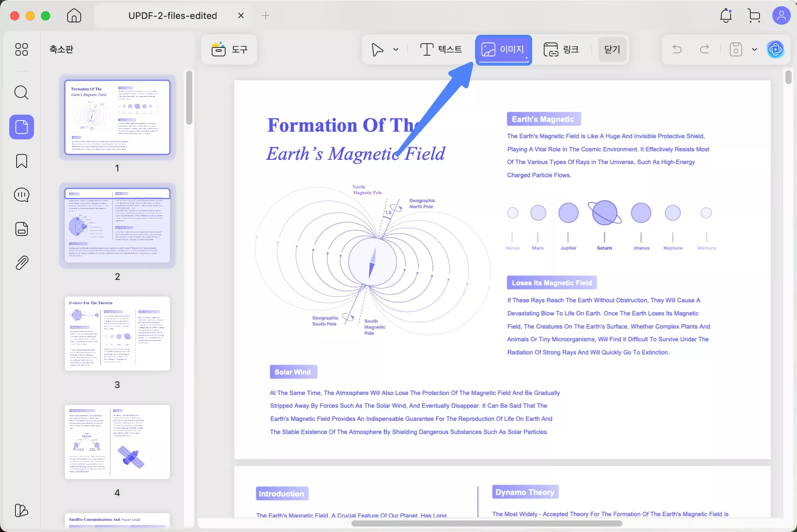Switch to 텍스트 text editing
This screenshot has width=797, height=532.
[x=441, y=49]
